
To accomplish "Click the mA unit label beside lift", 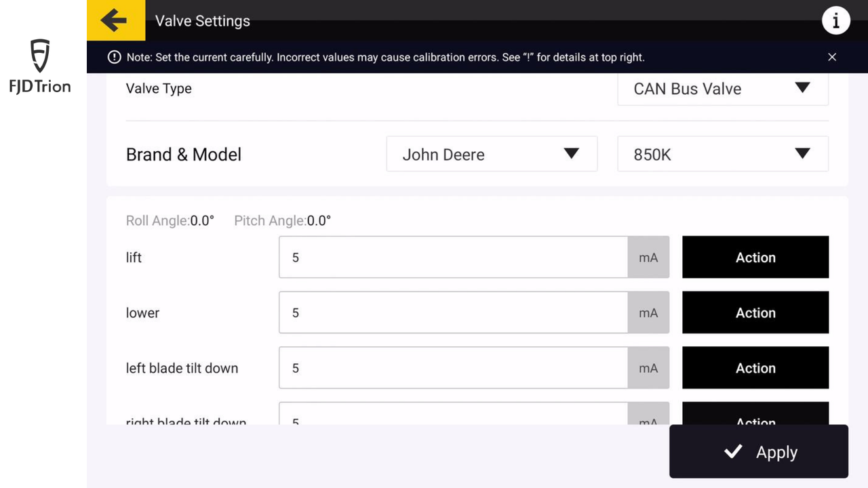I will tap(648, 258).
